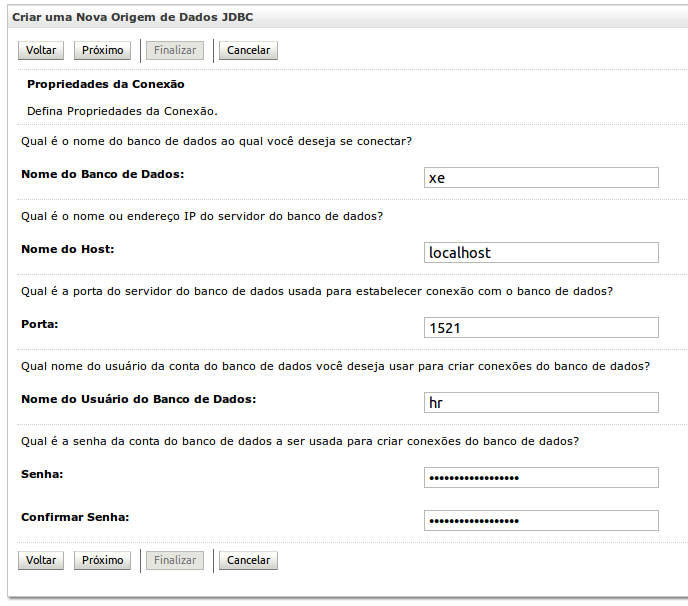Click the 'Confirmar Senha:' label
Viewport: 688px width, 606px height.
coord(75,517)
